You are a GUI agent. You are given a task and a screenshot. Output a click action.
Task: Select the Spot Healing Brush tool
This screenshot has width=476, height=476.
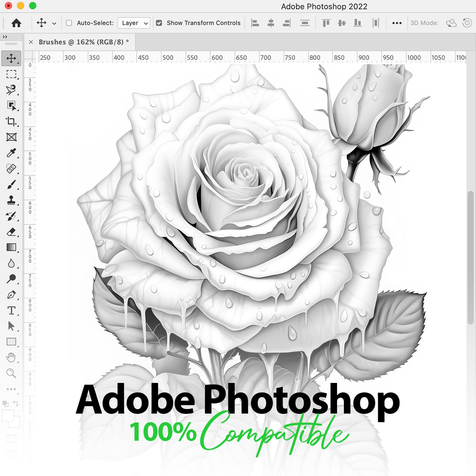pos(11,169)
